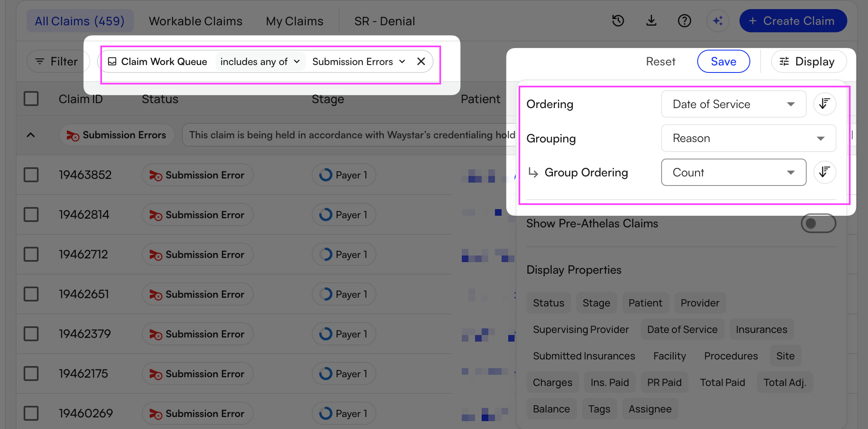The image size is (868, 429).
Task: Check the box for claim 19460269
Action: pos(31,413)
